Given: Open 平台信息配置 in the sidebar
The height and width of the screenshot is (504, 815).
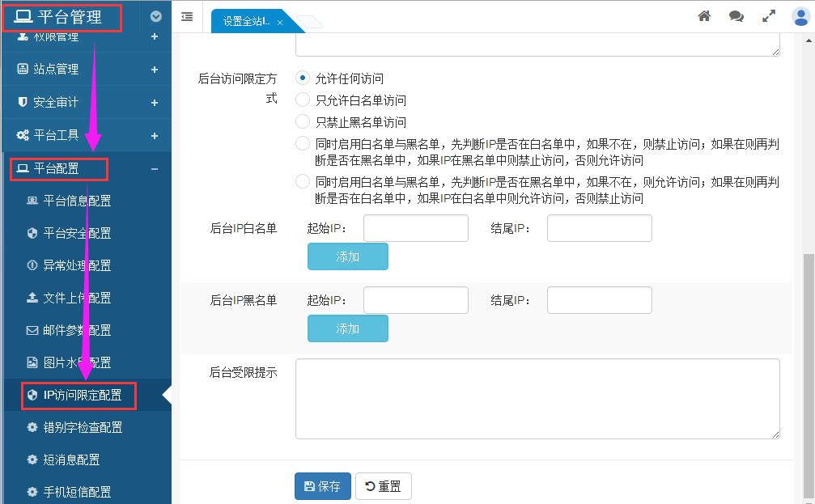Looking at the screenshot, I should 77,201.
